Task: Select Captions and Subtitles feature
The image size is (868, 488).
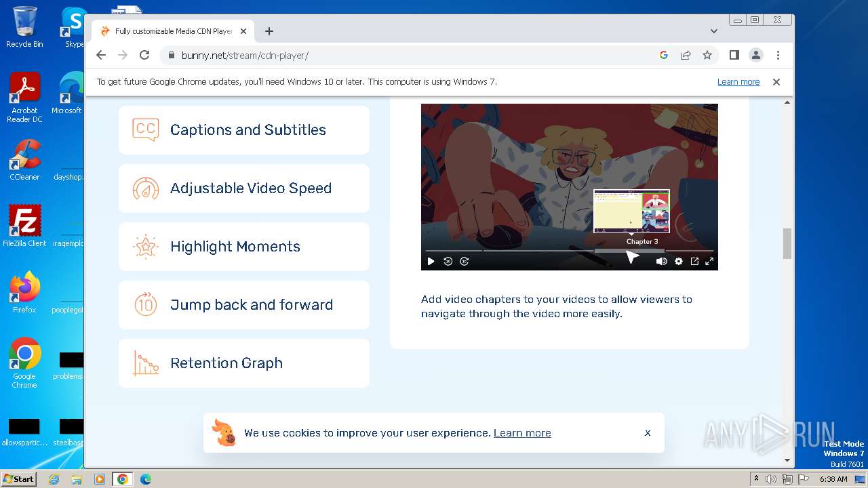Action: tap(244, 130)
